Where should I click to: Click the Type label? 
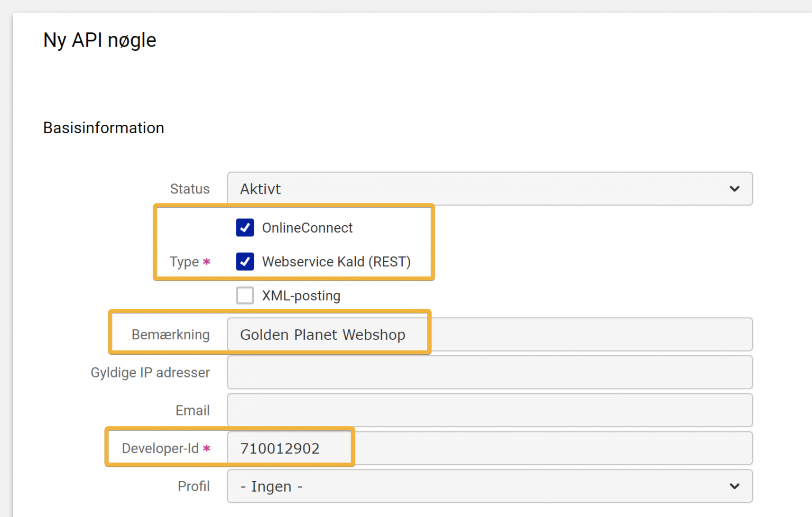[x=184, y=262]
